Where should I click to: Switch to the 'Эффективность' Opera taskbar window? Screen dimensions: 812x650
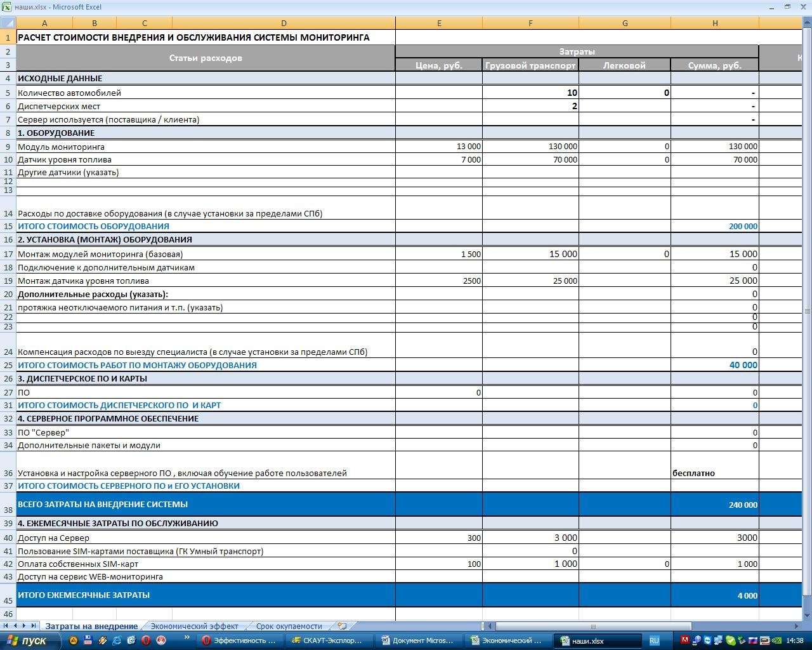click(x=240, y=640)
